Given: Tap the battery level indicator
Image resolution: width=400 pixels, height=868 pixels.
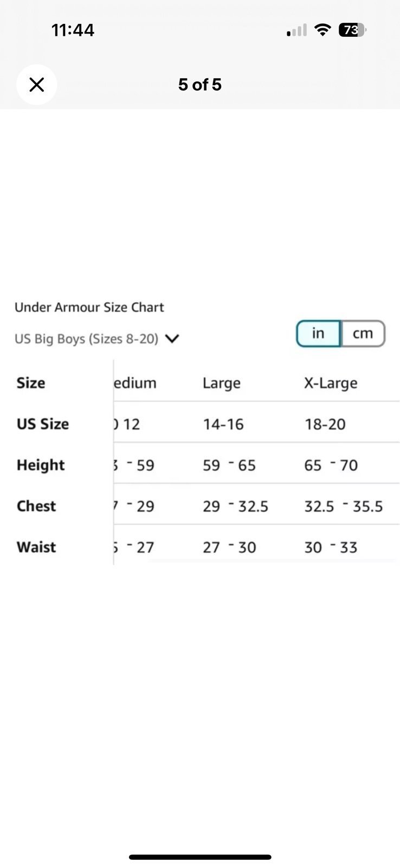Looking at the screenshot, I should coord(352,30).
